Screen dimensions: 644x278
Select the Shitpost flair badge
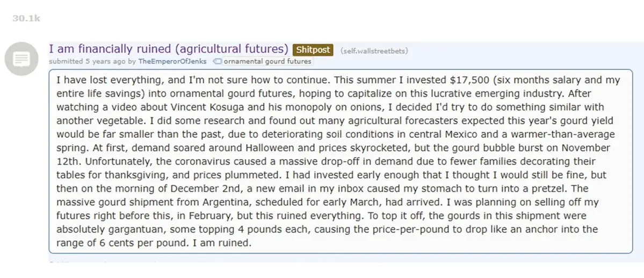(313, 50)
